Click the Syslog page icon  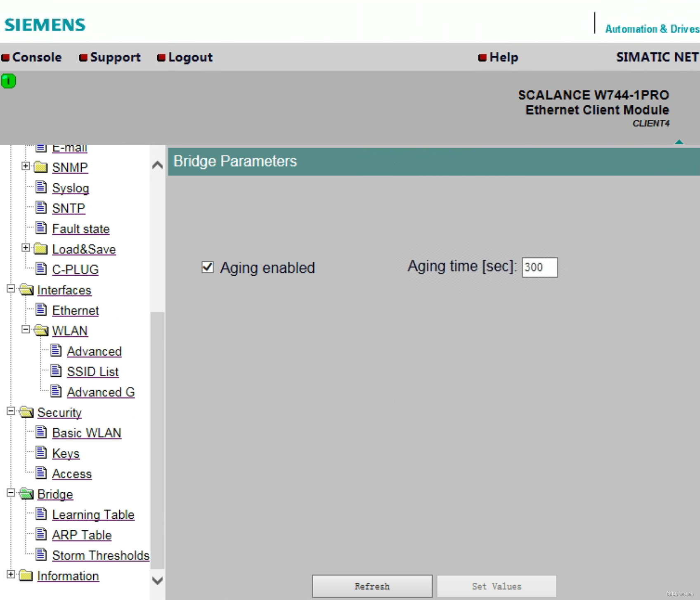point(41,187)
